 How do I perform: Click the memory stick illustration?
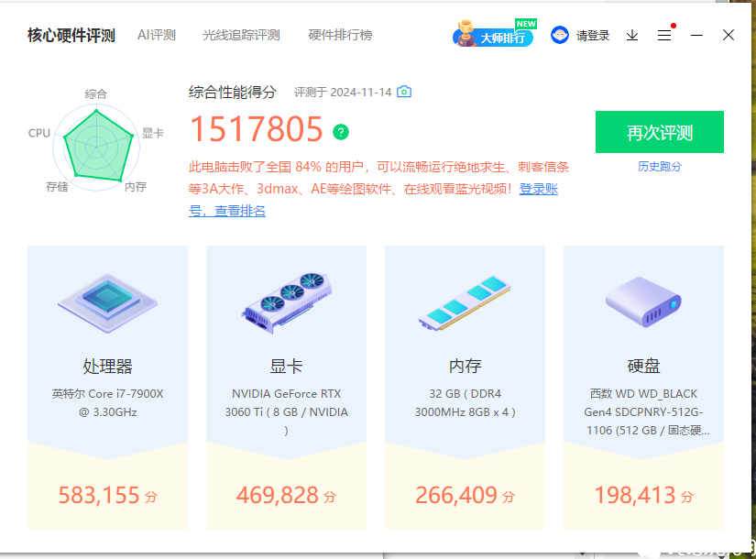pos(465,303)
